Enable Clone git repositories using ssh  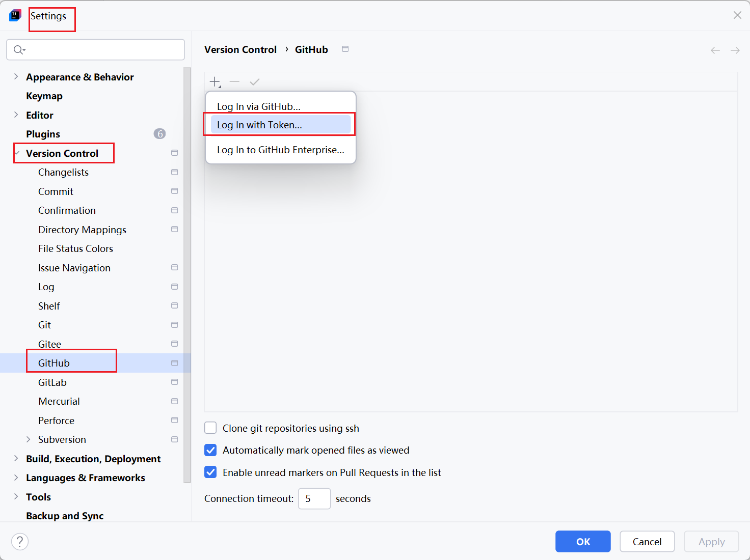[x=210, y=428]
